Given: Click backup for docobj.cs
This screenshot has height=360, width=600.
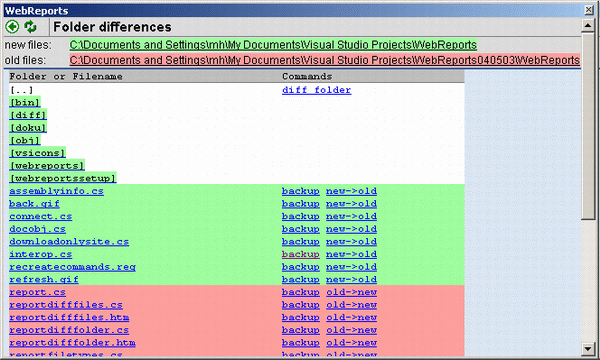Looking at the screenshot, I should [x=301, y=229].
